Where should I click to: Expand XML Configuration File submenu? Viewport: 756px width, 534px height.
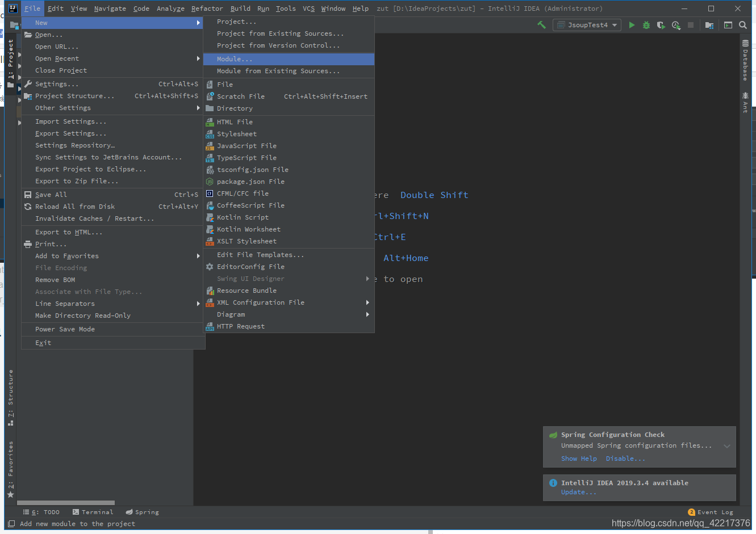pos(289,302)
